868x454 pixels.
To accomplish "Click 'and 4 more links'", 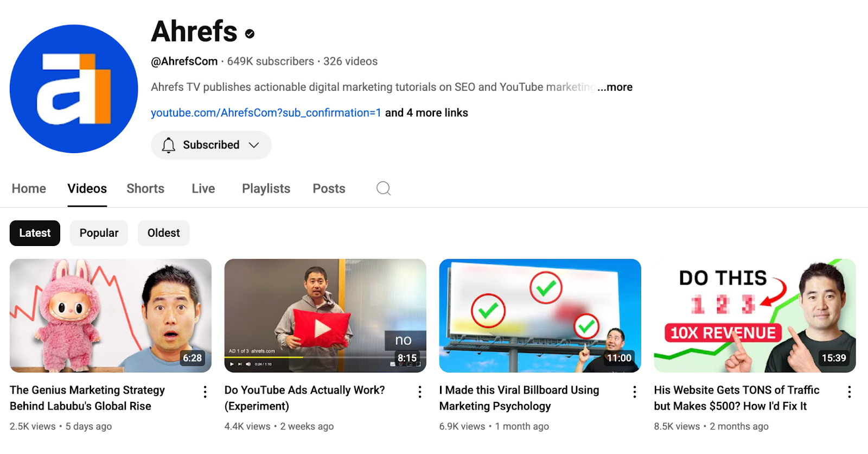I will (426, 113).
